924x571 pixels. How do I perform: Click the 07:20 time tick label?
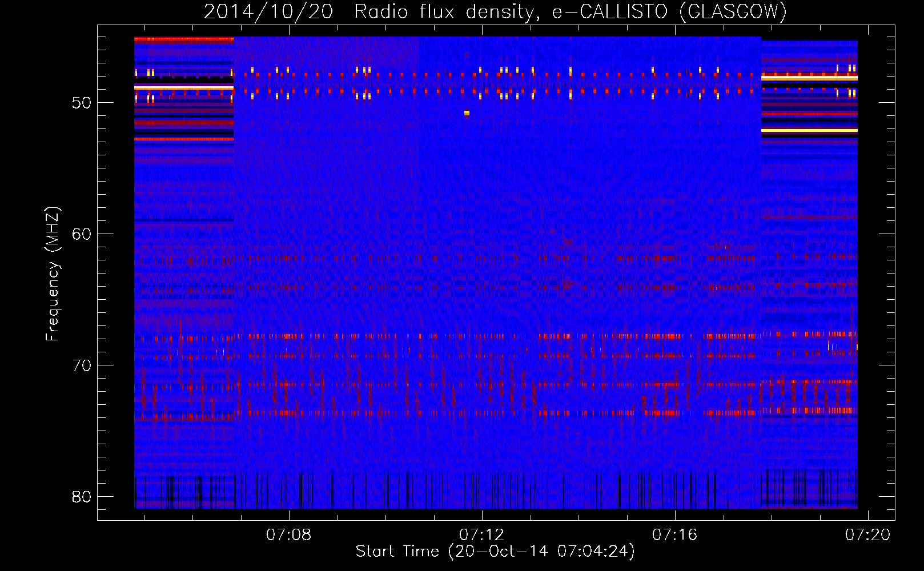pyautogui.click(x=868, y=534)
